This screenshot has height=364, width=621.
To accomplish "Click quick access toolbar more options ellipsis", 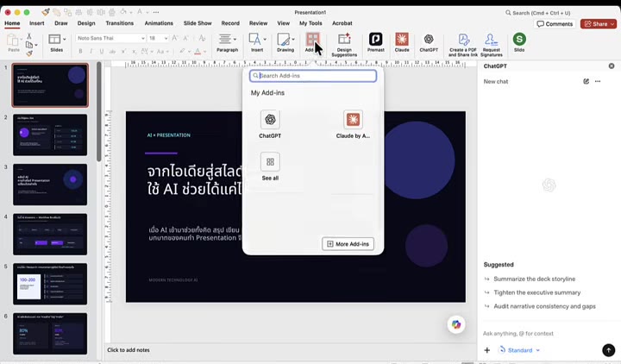I will [x=156, y=12].
